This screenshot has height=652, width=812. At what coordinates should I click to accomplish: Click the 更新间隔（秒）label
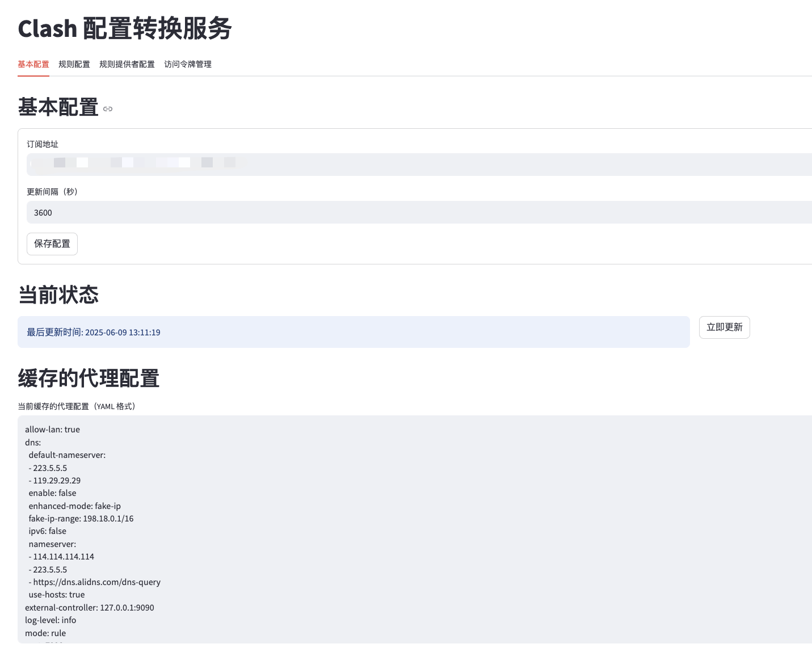pos(52,192)
